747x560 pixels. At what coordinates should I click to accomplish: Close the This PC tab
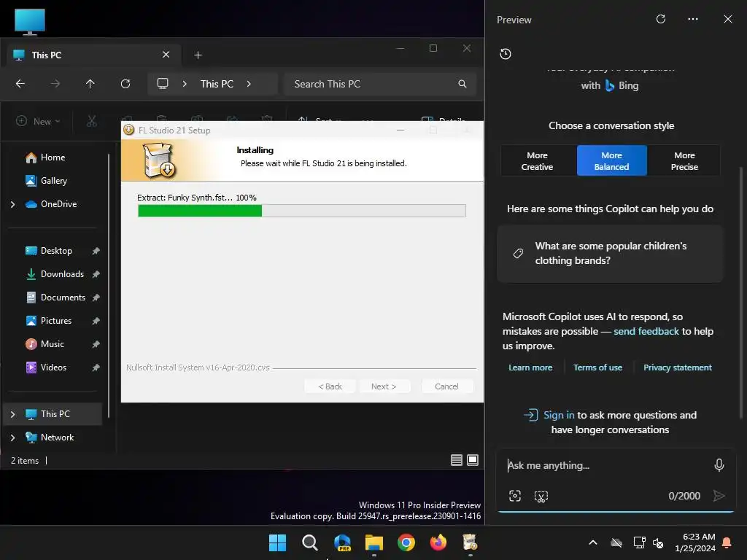166,55
